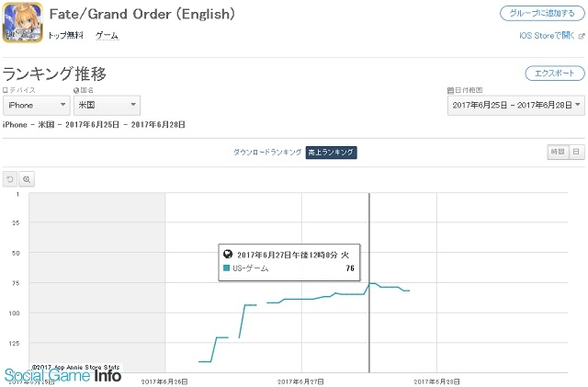Click the magnifier zoom icon above chart
The image size is (588, 387).
[x=27, y=179]
